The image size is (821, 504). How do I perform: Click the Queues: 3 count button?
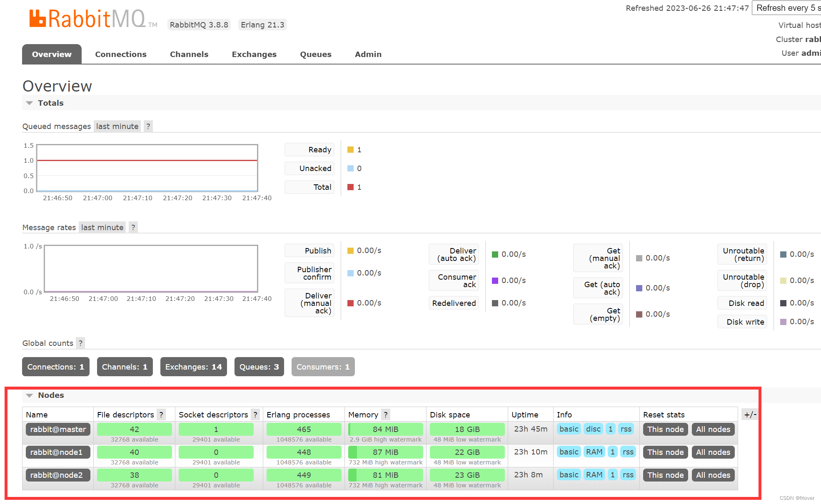click(259, 367)
